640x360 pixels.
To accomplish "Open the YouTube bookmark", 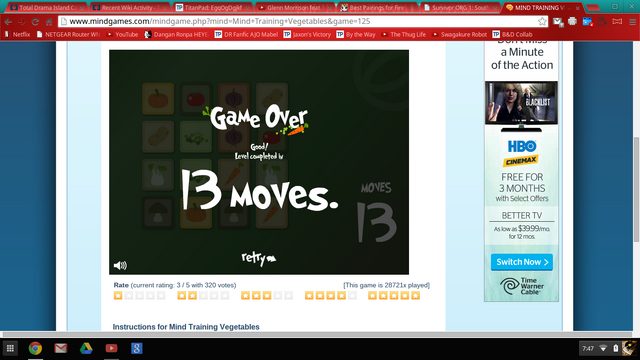I will pyautogui.click(x=122, y=35).
